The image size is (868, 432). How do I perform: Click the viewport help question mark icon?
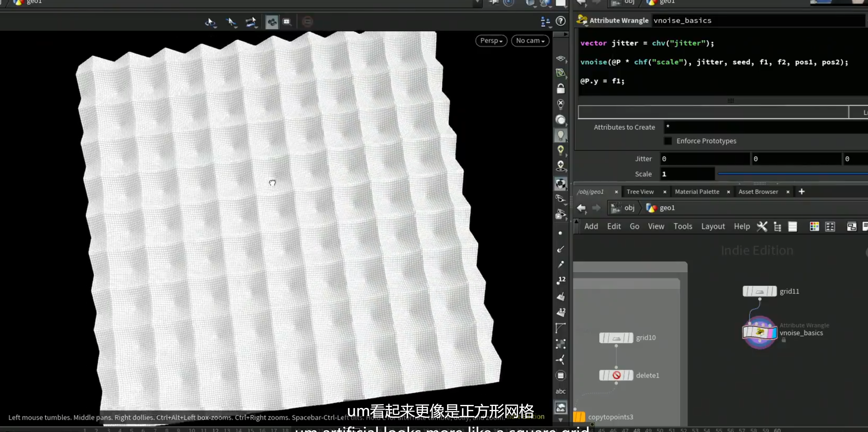click(560, 21)
